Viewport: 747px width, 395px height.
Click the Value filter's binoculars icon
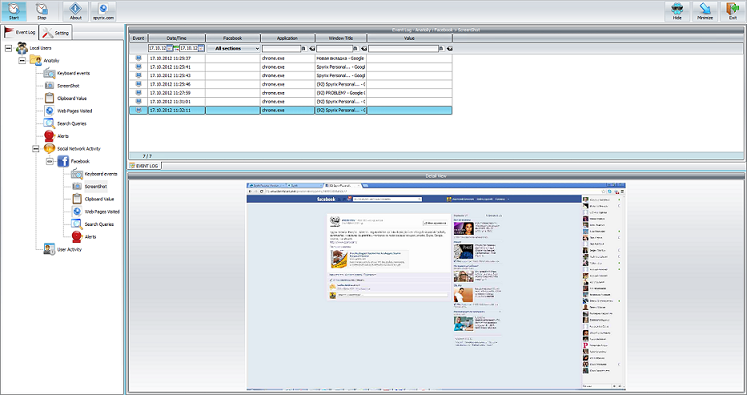pos(442,49)
